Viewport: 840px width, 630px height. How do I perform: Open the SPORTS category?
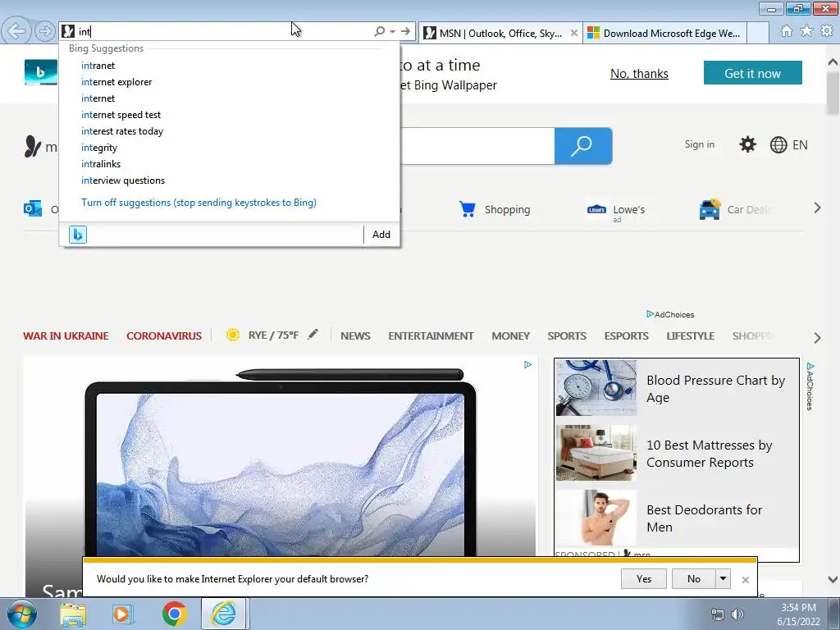coord(567,336)
